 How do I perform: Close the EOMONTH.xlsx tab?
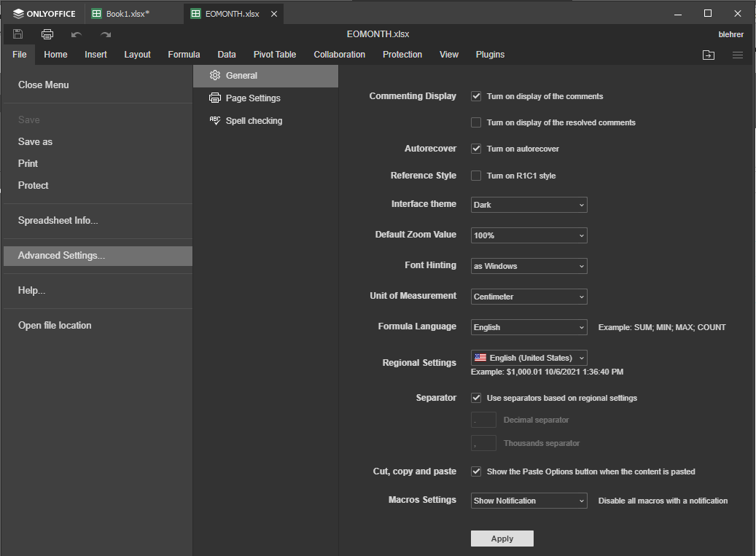(274, 14)
